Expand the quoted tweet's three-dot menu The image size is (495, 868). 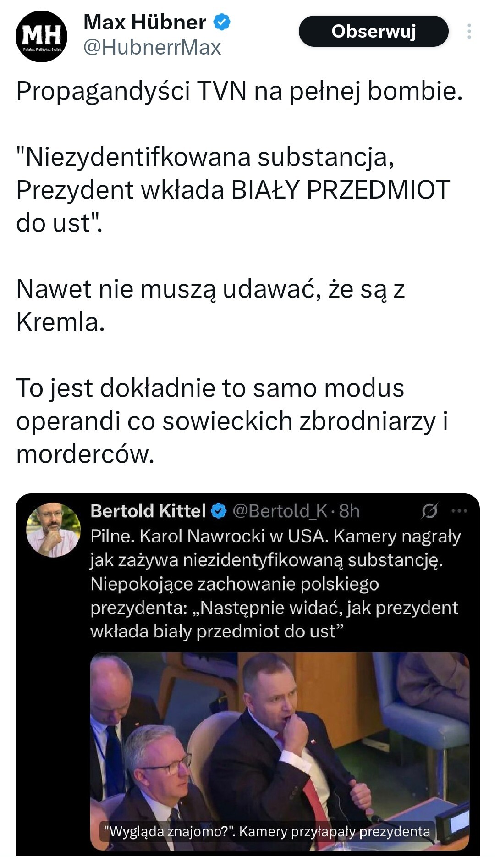(x=459, y=511)
